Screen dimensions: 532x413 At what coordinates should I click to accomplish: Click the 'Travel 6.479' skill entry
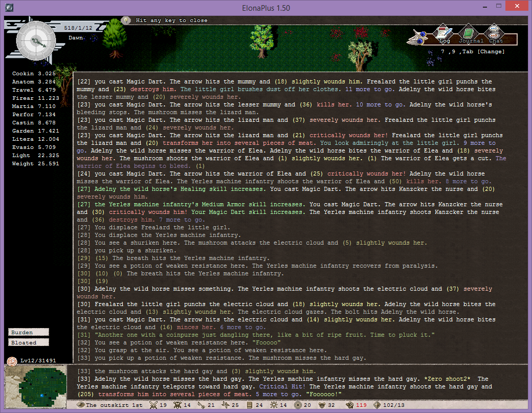(34, 90)
